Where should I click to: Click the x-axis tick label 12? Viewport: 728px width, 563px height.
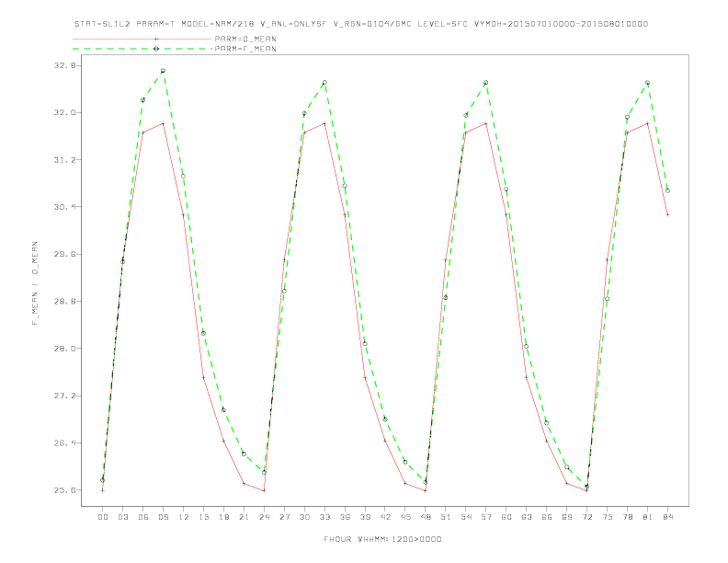(x=184, y=517)
